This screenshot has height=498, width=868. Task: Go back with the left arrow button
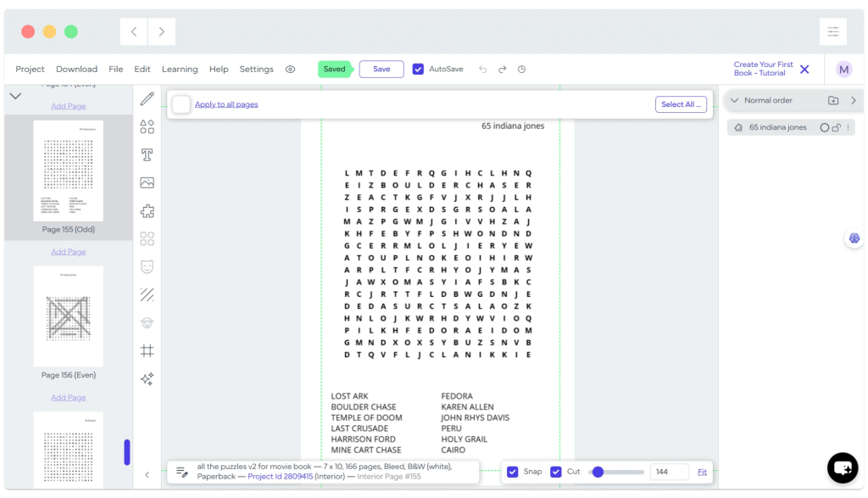[x=134, y=31]
